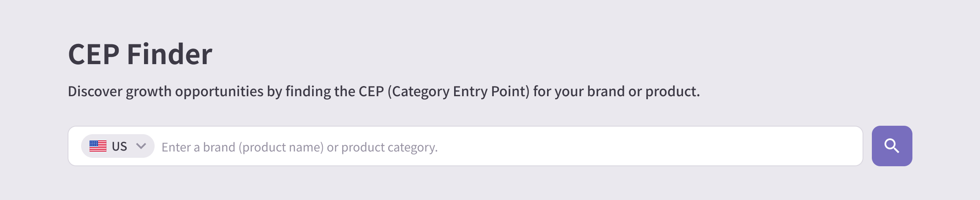
Task: Open the US country selector dropdown
Action: point(117,146)
